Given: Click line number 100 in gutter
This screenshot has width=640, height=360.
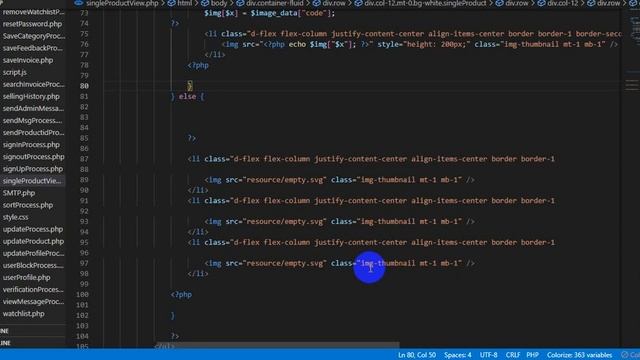Looking at the screenshot, I should pyautogui.click(x=82, y=295).
